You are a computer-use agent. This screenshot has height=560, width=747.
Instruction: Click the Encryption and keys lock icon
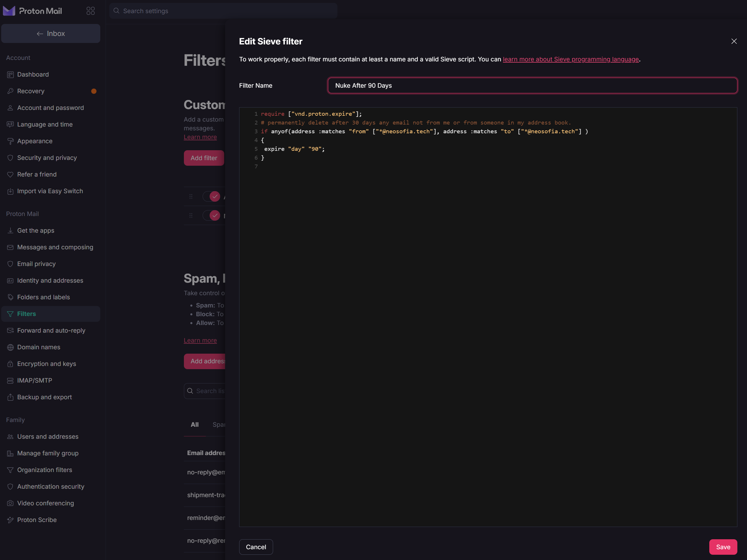[11, 364]
